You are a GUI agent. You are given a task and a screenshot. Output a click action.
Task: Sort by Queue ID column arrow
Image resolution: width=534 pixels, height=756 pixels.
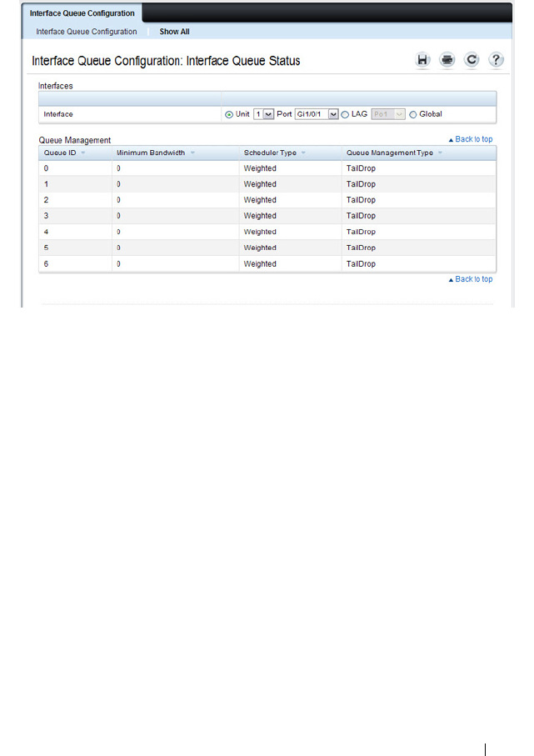tap(83, 153)
